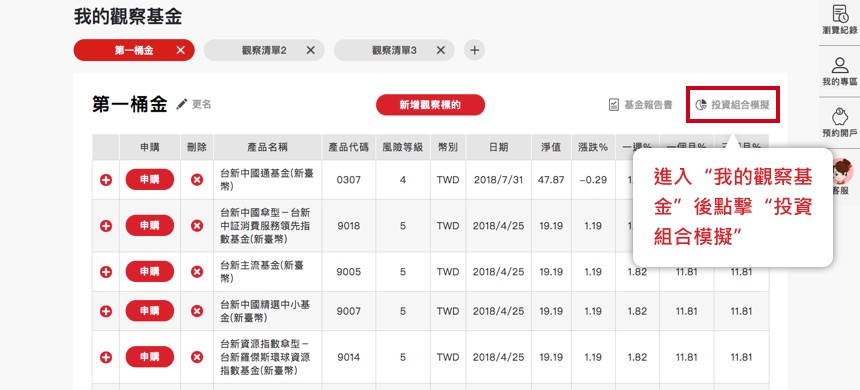The width and height of the screenshot is (860, 390).
Task: Add a new watchlist with plus button
Action: coord(474,50)
